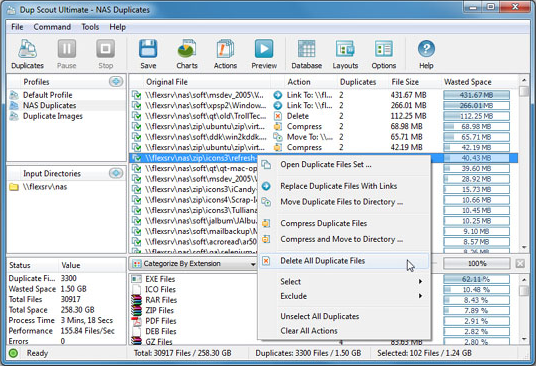Expand the Select submenu arrow
The image size is (536, 366).
420,282
